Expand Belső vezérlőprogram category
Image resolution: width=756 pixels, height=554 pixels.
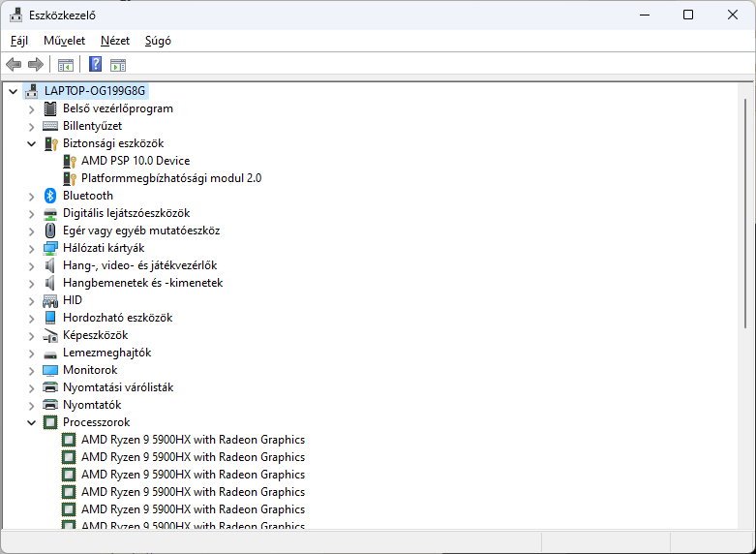pos(31,109)
